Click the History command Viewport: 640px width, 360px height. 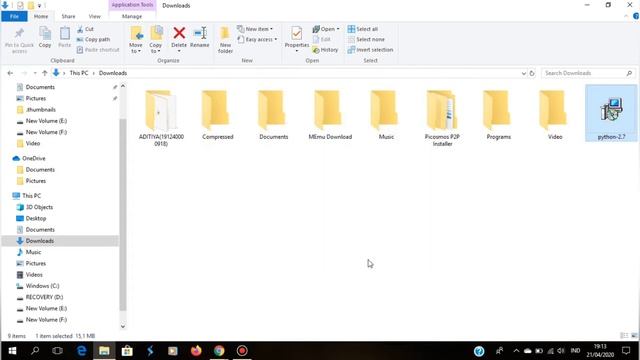[x=325, y=50]
